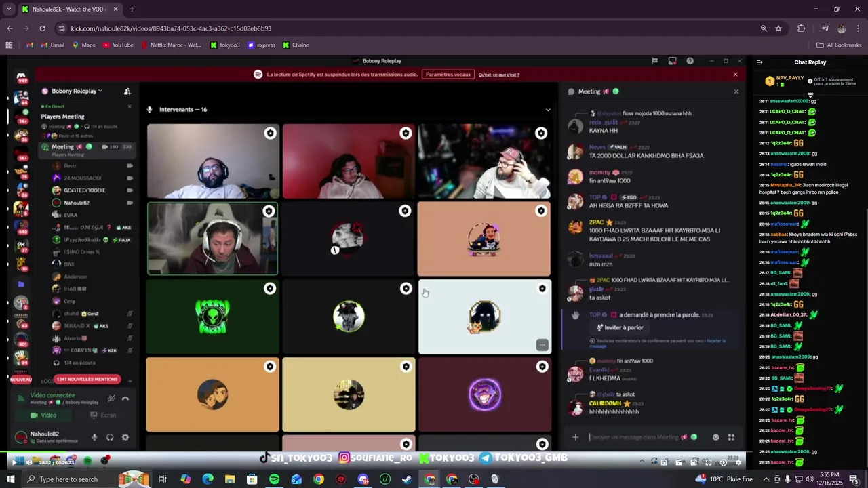The image size is (868, 488).
Task: Open the weather widget showing 10°C Pluie fine
Action: pos(724,479)
